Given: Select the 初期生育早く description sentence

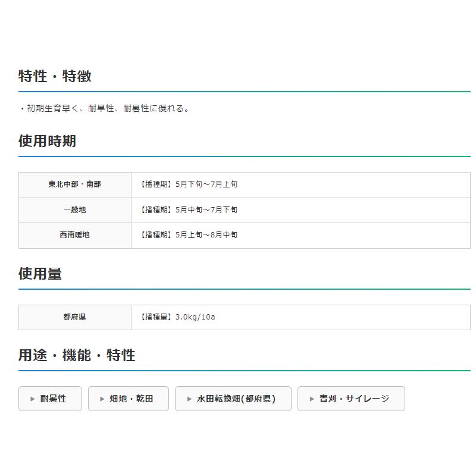Looking at the screenshot, I should coord(105,108).
